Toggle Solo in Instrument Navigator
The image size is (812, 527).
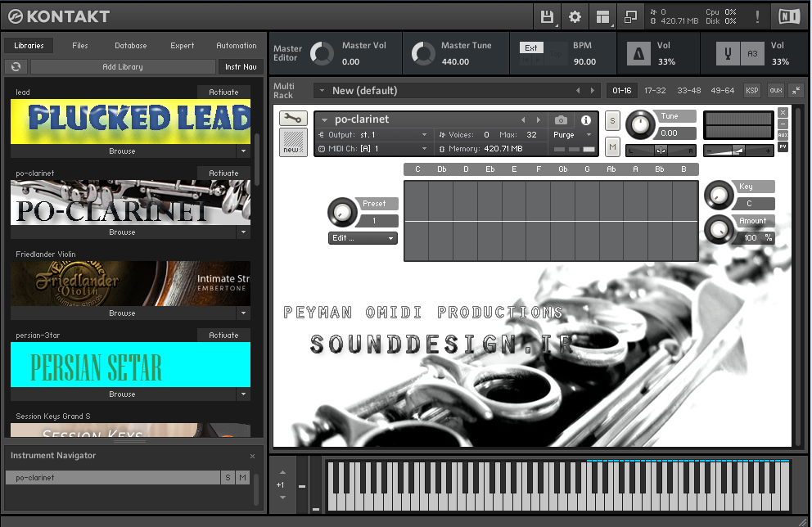228,478
